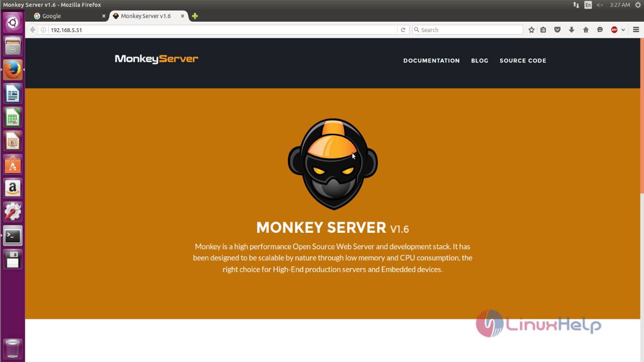Click browser back arrow button
644x362 pixels.
click(33, 30)
